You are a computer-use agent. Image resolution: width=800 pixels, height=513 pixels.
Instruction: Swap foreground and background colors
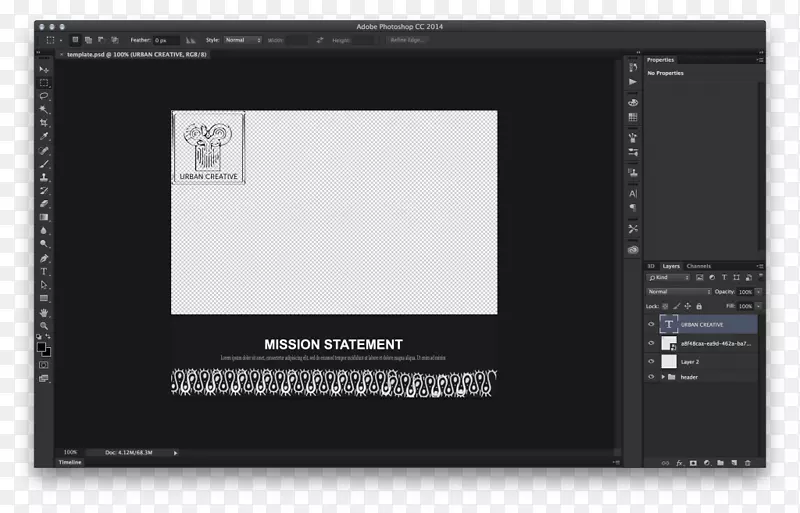(x=48, y=336)
